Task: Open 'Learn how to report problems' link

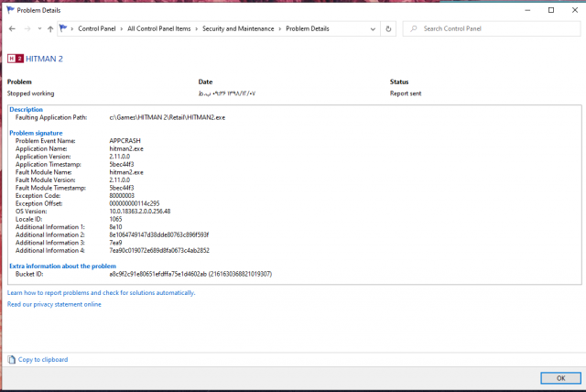Action: click(x=101, y=293)
